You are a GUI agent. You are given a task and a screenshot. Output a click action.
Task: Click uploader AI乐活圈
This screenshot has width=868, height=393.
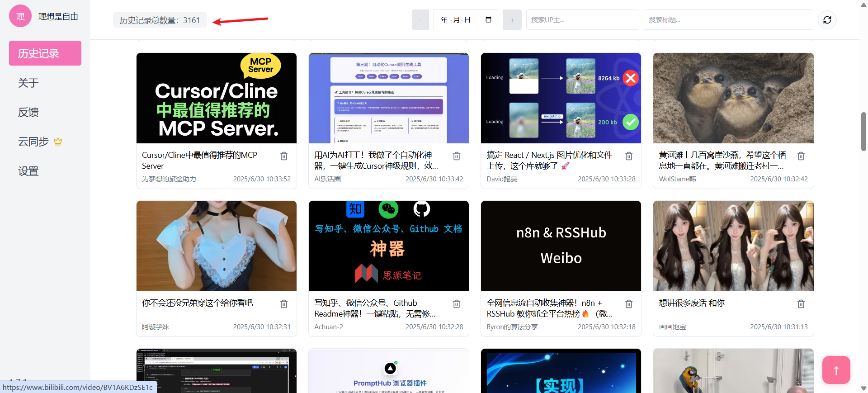327,179
